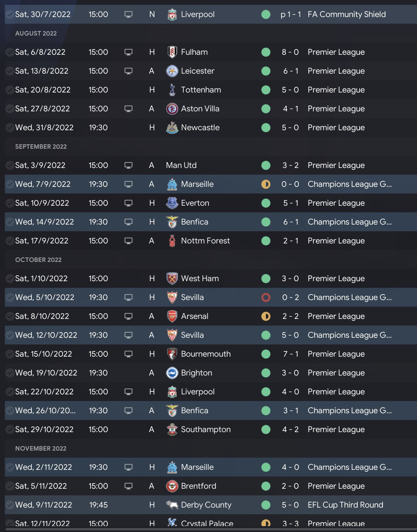This screenshot has width=417, height=532.
Task: Open the EFL Cup Third Round competition
Action: click(x=345, y=505)
